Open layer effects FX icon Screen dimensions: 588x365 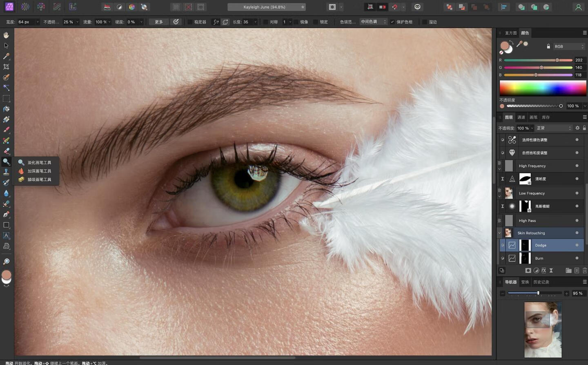pyautogui.click(x=543, y=270)
